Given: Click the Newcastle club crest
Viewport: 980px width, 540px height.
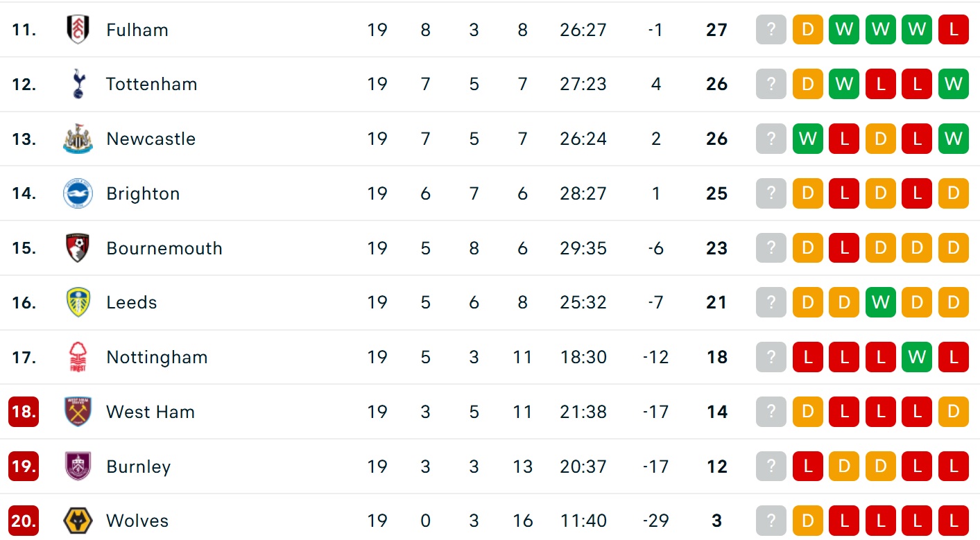Looking at the screenshot, I should (78, 139).
